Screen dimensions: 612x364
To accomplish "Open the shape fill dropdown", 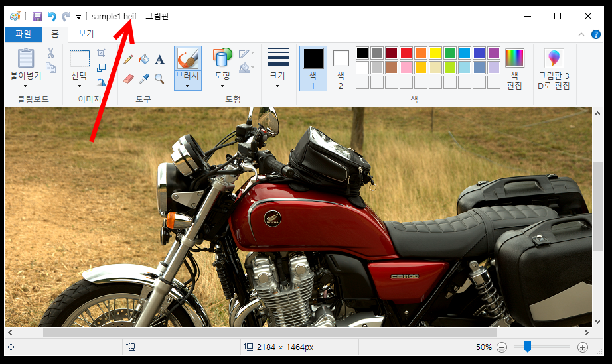I will [247, 68].
